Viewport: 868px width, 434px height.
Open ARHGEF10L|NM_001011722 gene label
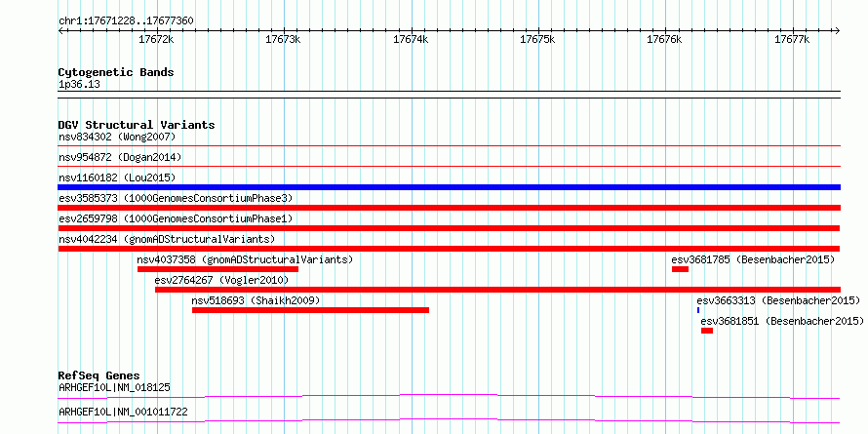123,413
